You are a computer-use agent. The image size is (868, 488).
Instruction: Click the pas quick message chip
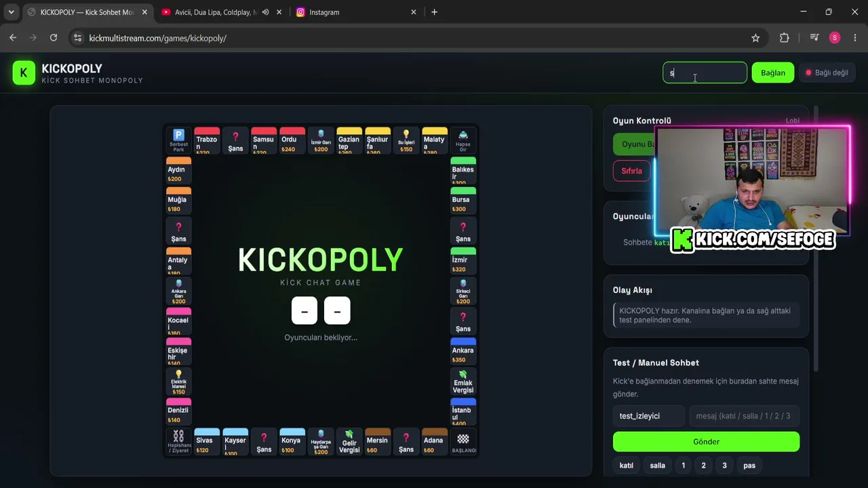tap(749, 466)
